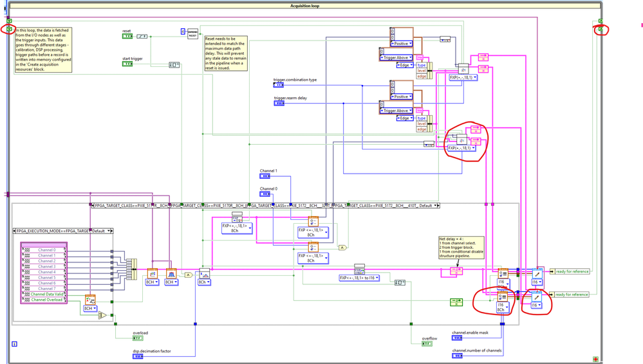Open the I16 selector under the lower pencil subVI
Image resolution: width=643 pixels, height=364 pixels.
click(537, 305)
